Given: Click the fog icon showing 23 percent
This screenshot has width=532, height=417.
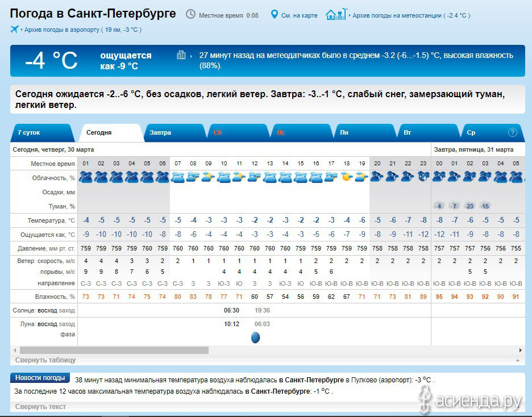Looking at the screenshot, I should (x=470, y=206).
